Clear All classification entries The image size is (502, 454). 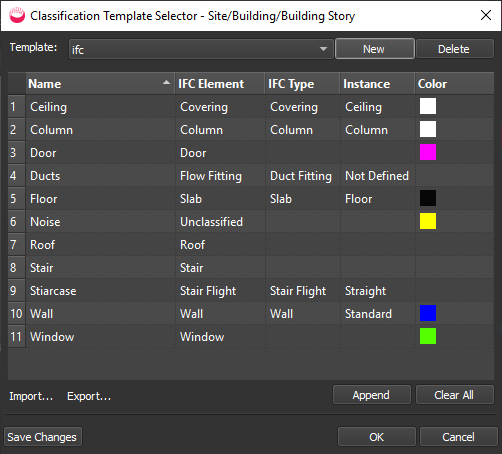click(x=454, y=395)
